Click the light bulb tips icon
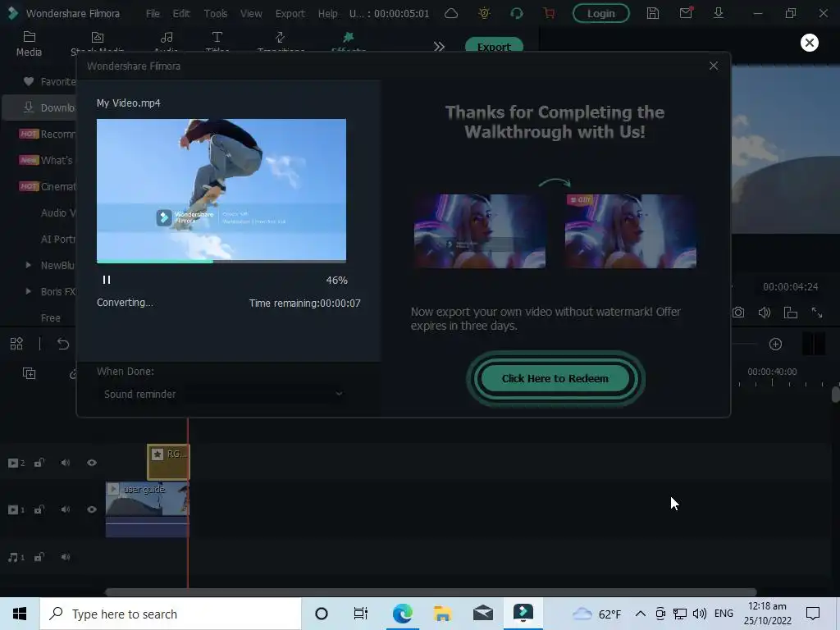The width and height of the screenshot is (840, 630). point(484,13)
